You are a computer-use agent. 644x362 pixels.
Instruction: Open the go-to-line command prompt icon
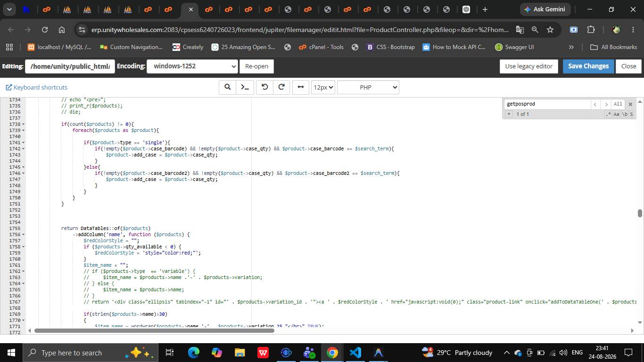(245, 87)
